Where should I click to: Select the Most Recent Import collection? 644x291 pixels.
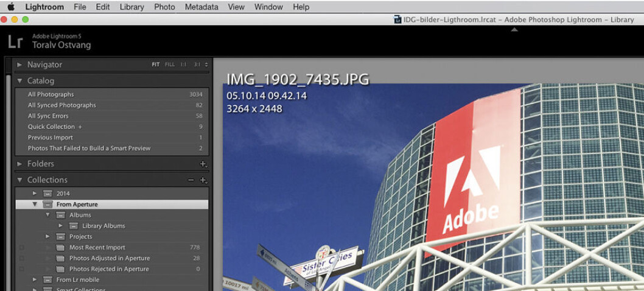(112, 247)
